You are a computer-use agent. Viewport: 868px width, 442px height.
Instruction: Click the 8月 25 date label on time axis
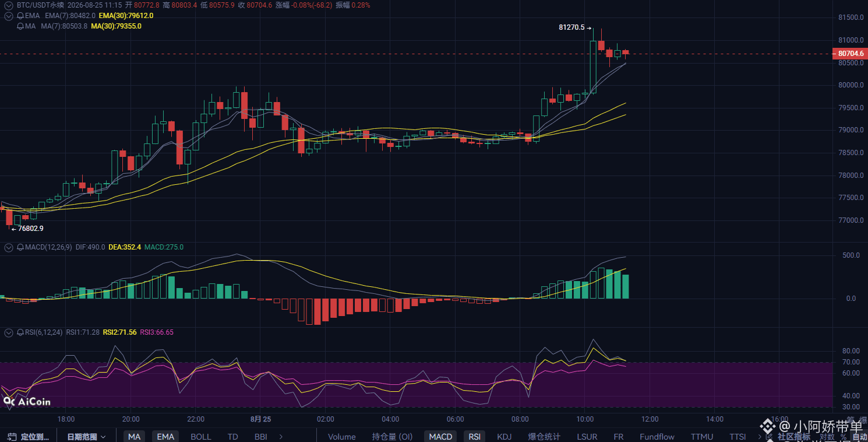pyautogui.click(x=260, y=419)
